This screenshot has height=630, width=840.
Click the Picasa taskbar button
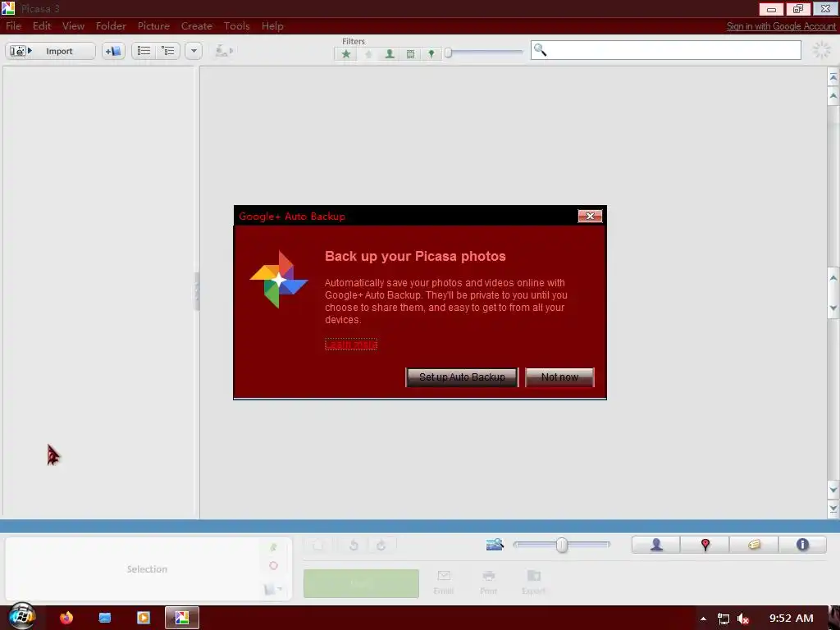(x=182, y=618)
